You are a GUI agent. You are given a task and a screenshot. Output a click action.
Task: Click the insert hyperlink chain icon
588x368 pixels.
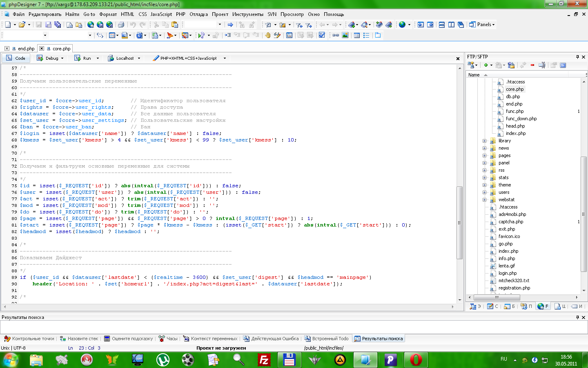click(x=335, y=35)
